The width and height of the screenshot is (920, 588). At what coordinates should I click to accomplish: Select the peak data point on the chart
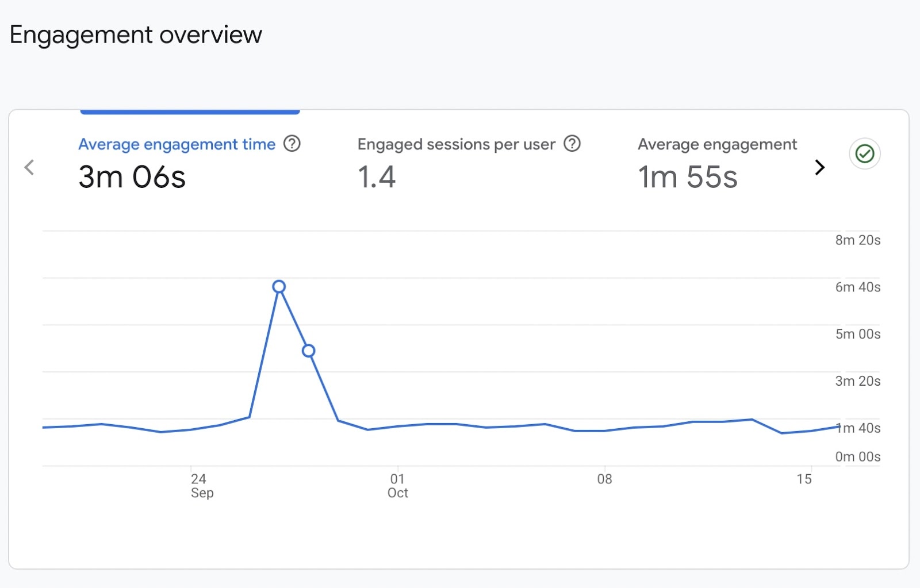pos(279,287)
